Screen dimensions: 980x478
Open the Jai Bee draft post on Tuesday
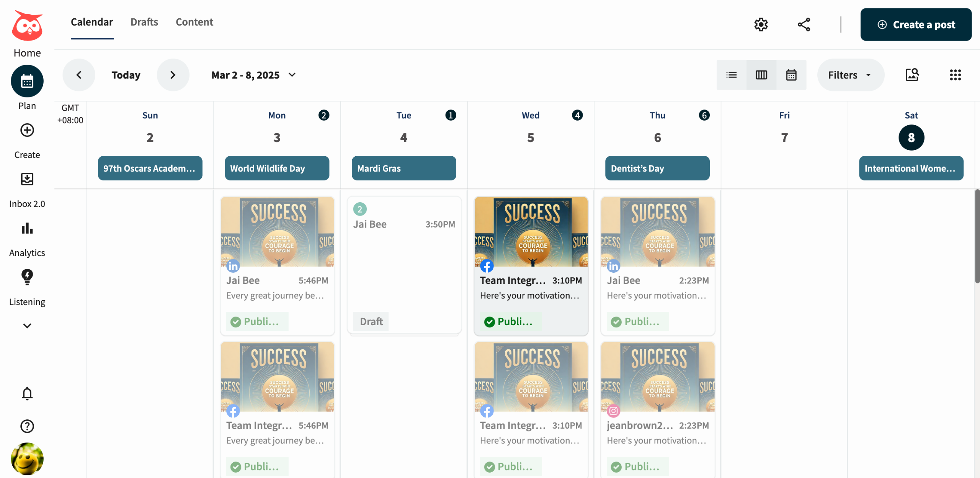(404, 264)
